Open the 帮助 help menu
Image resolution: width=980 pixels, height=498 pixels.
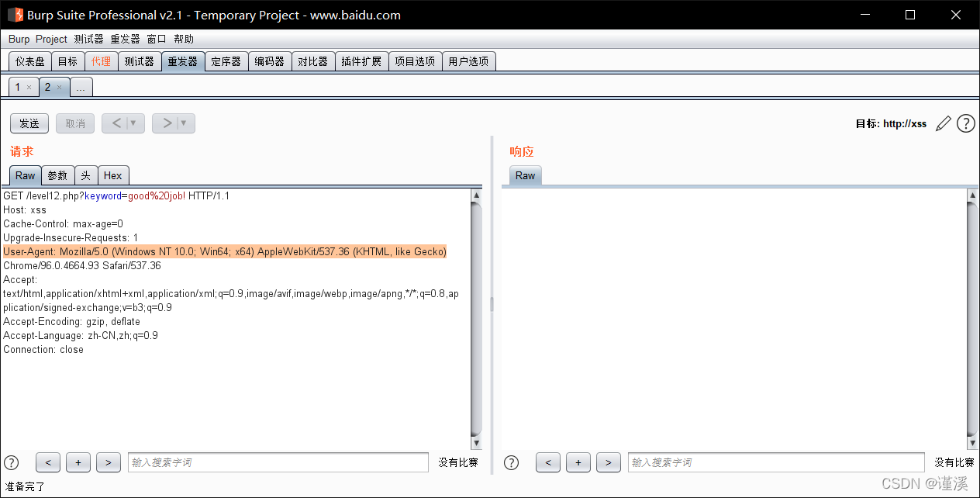184,39
